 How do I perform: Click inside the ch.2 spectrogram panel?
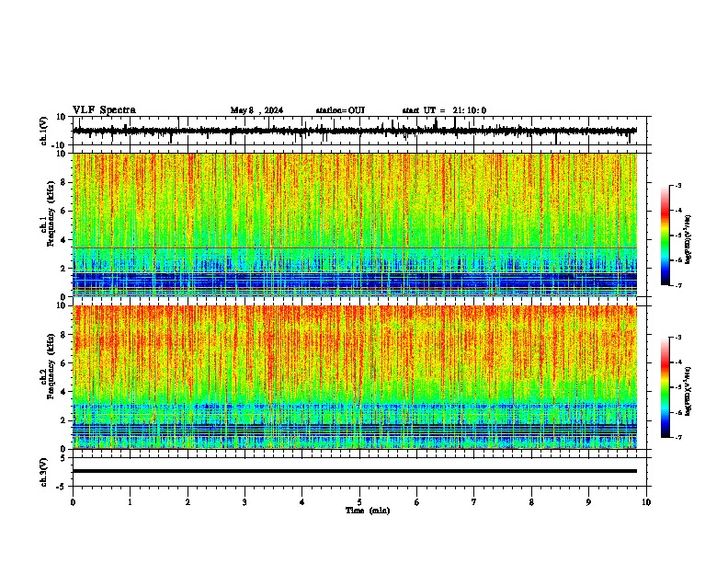coord(355,377)
